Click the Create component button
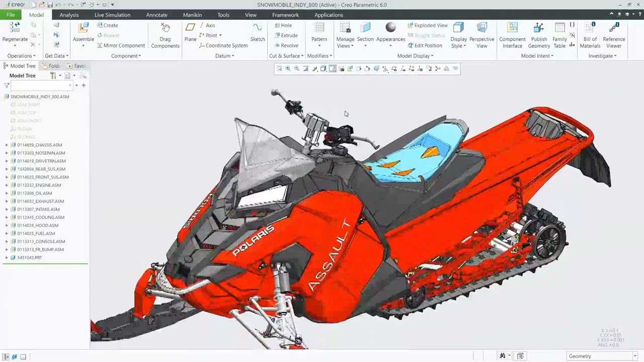The image size is (644, 362). (x=107, y=25)
